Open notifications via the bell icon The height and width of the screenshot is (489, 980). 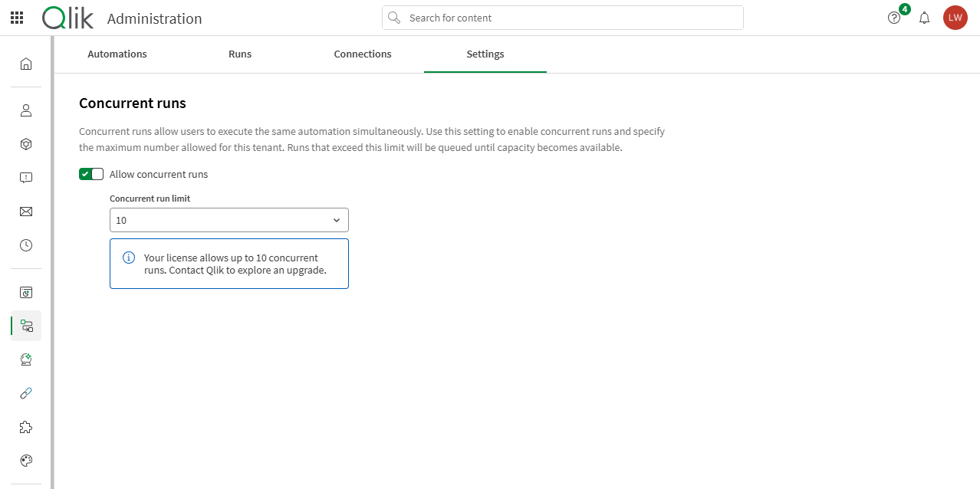click(924, 17)
